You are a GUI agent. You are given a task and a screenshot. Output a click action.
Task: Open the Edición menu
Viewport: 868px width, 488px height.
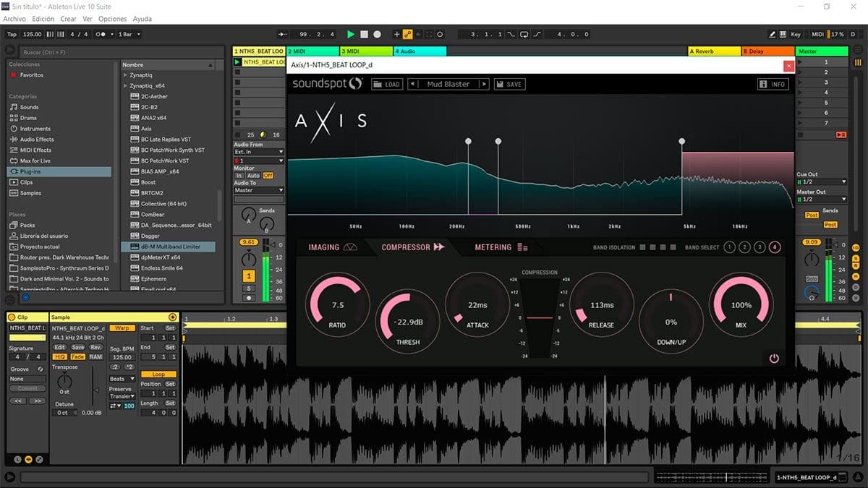43,19
